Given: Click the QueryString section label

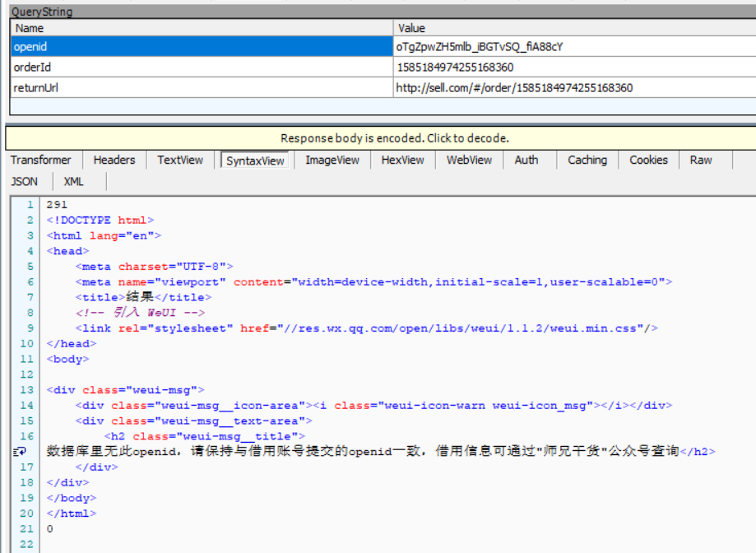Looking at the screenshot, I should click(42, 12).
